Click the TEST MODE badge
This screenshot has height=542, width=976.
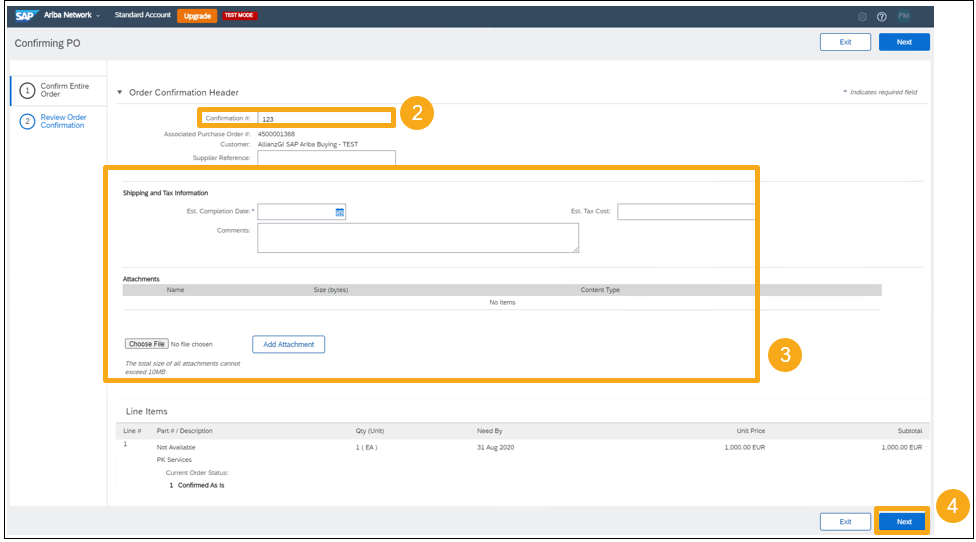tap(239, 15)
